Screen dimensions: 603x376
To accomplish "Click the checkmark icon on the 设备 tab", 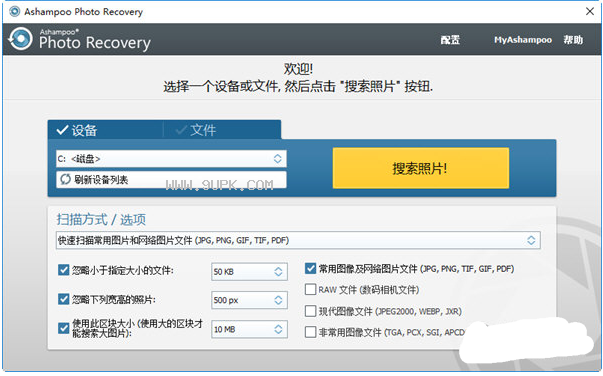I will coord(62,130).
